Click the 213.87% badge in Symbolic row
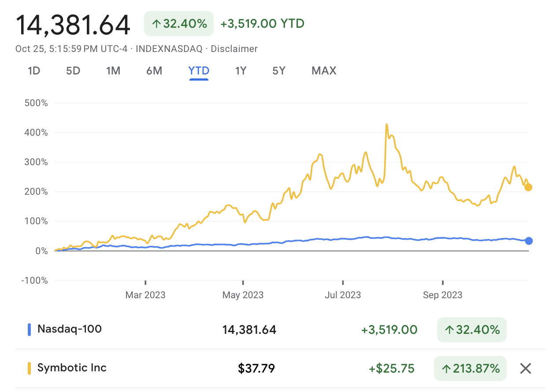 pos(470,368)
